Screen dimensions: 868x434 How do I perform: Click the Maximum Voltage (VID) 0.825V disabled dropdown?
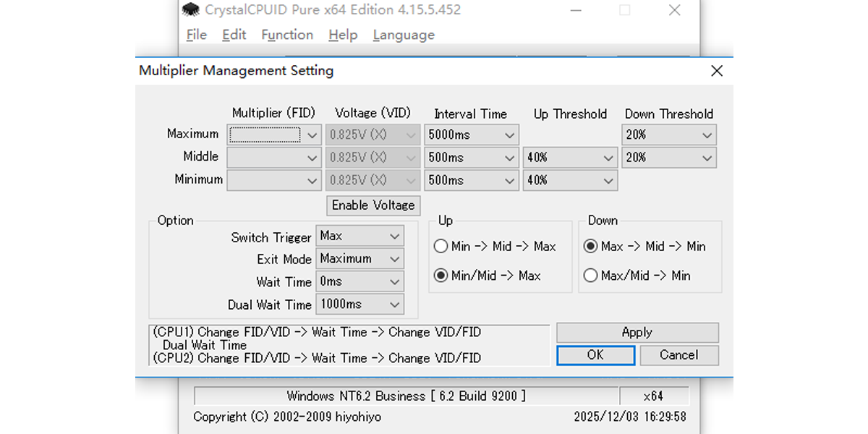[373, 135]
